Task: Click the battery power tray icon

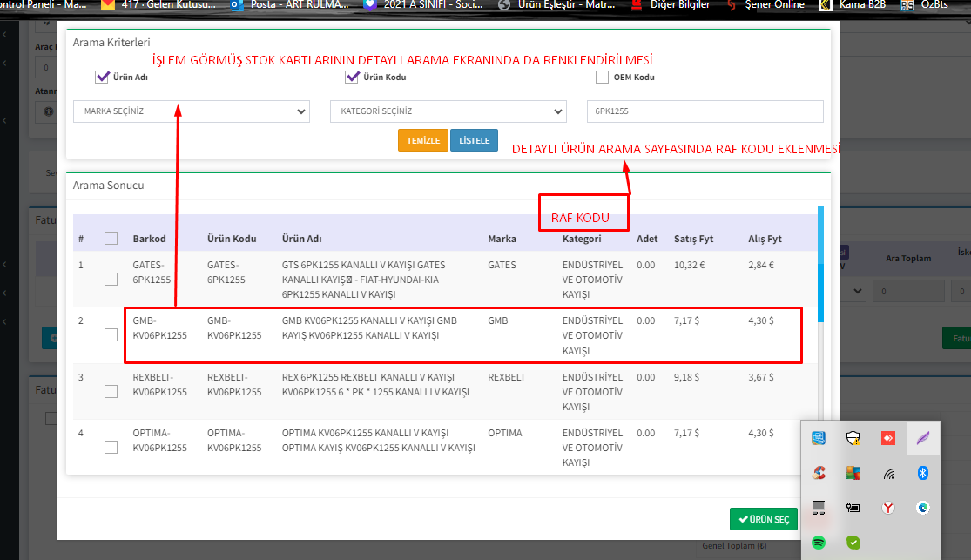Action: point(853,508)
